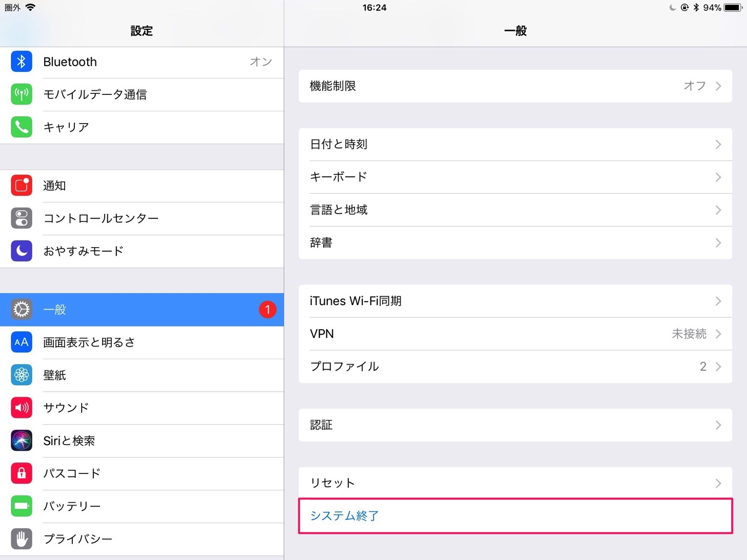The width and height of the screenshot is (747, 560).
Task: Tap the 設定 header title
Action: pyautogui.click(x=142, y=31)
